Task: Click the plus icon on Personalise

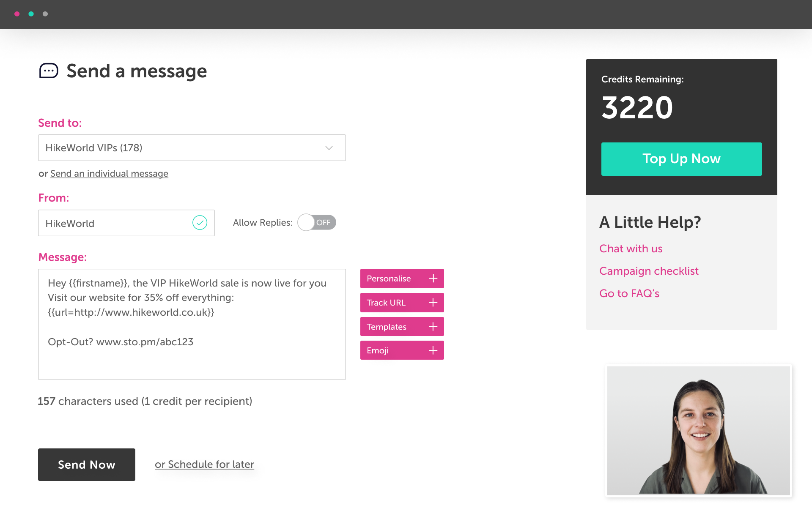Action: [433, 279]
